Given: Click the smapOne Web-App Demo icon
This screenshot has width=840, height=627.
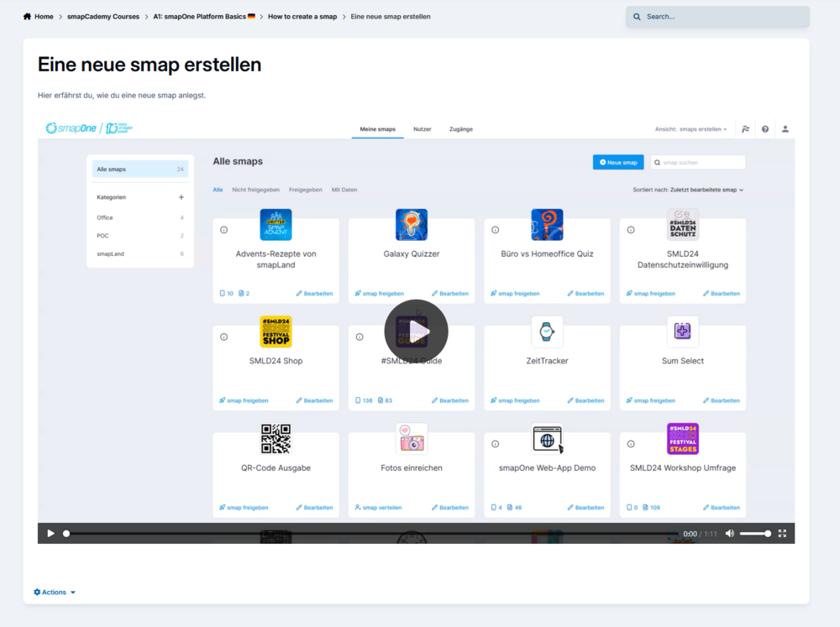Looking at the screenshot, I should [x=547, y=439].
